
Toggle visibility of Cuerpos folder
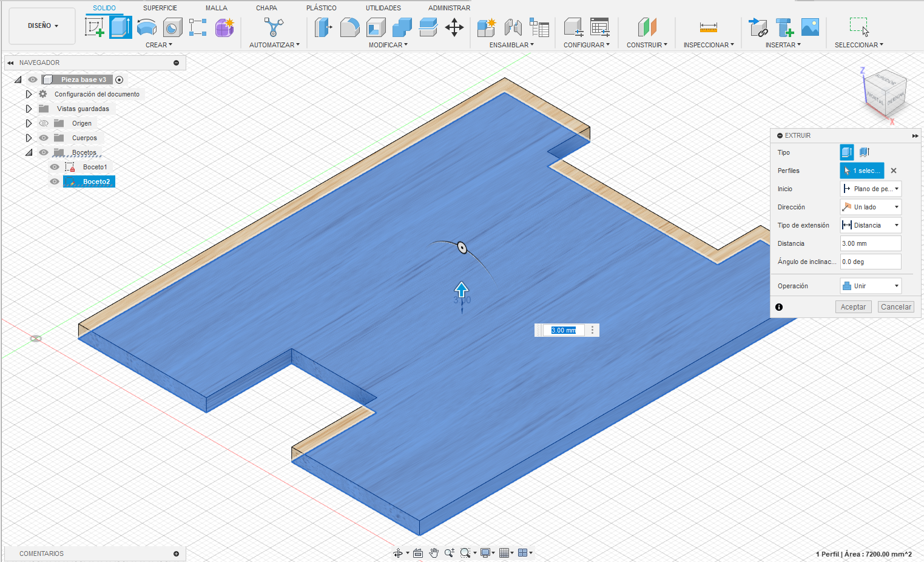click(44, 138)
